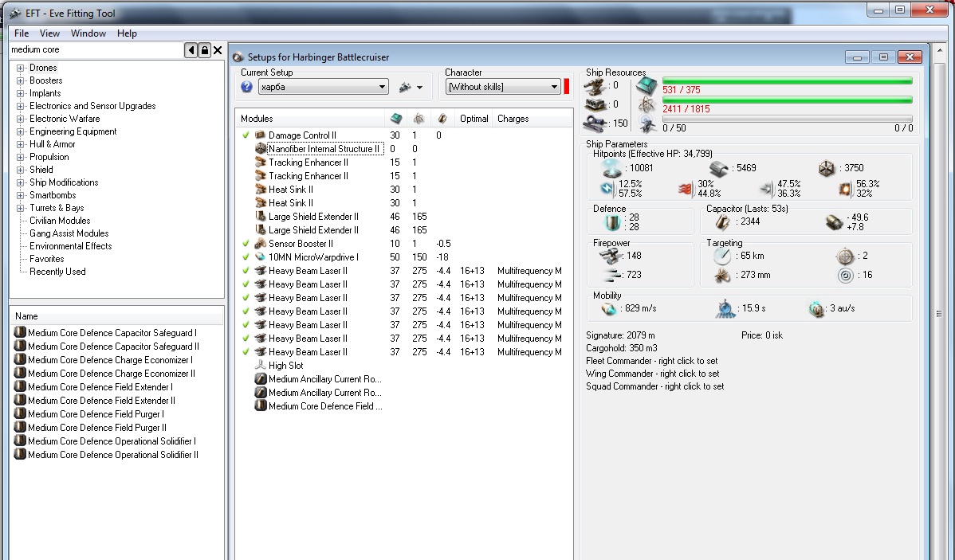Viewport: 955px width, 560px height.
Task: Click the Optimal column header
Action: pyautogui.click(x=474, y=119)
